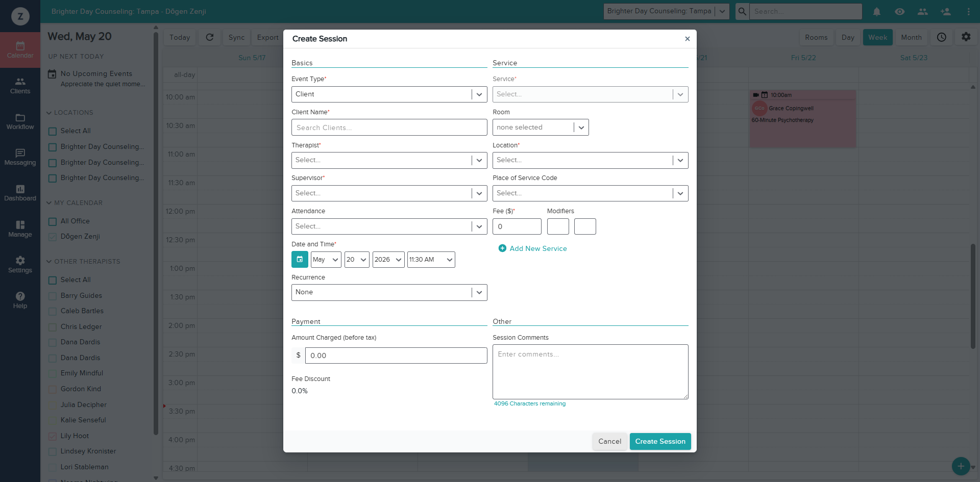Toggle the Lily Hoot therapist checkbox
This screenshot has width=980, height=482.
pyautogui.click(x=53, y=436)
